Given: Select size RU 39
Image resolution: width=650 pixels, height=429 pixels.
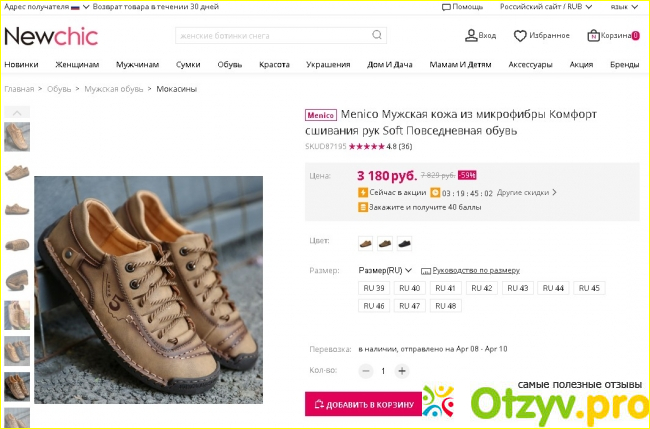Looking at the screenshot, I should (374, 288).
